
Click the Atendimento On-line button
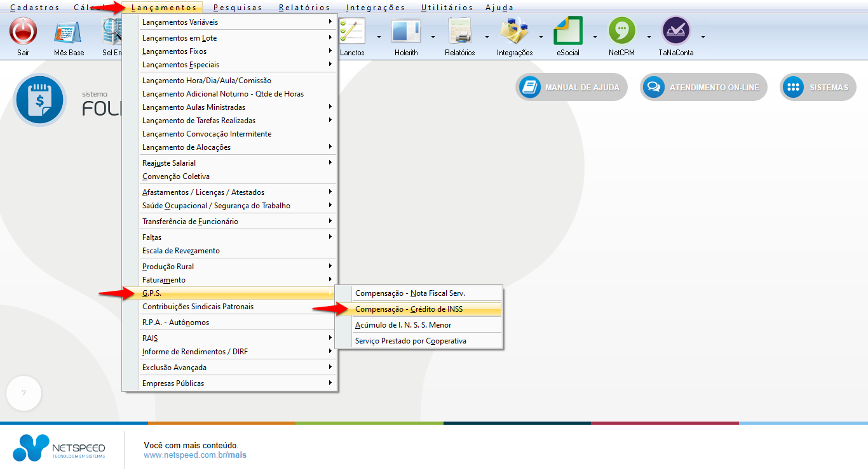[x=703, y=88]
